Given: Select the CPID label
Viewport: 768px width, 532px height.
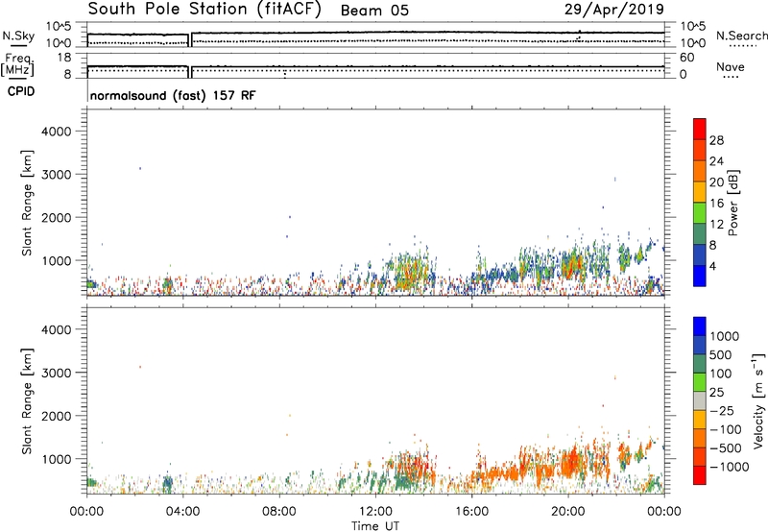Looking at the screenshot, I should pos(21,91).
